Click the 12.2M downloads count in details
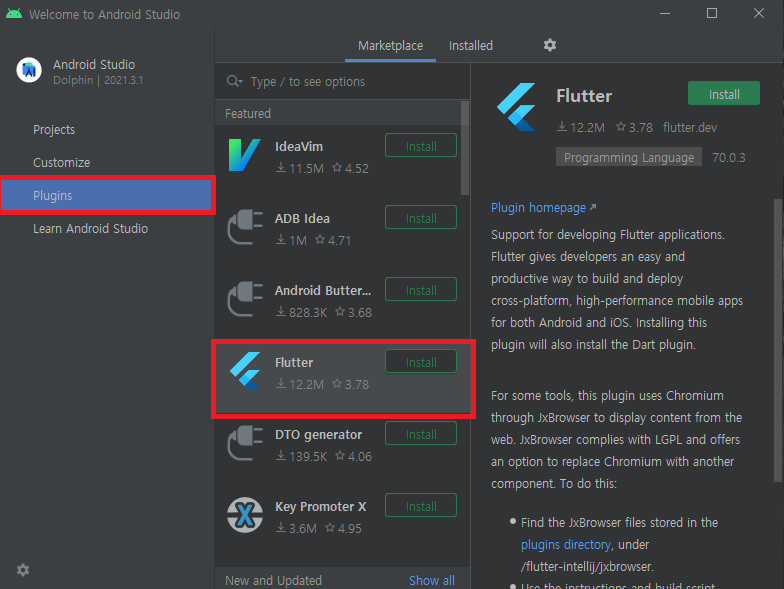The width and height of the screenshot is (784, 589). (581, 128)
